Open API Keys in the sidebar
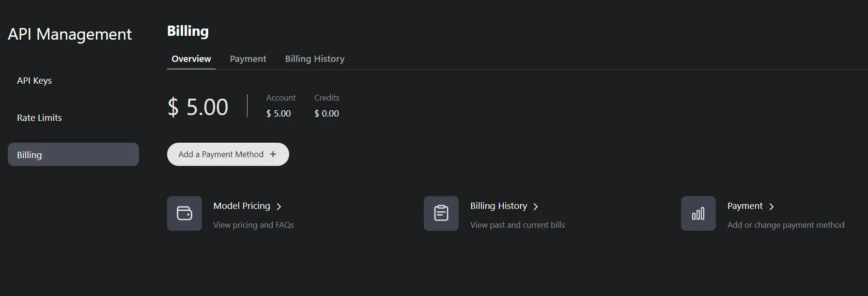This screenshot has width=868, height=296. (x=34, y=80)
